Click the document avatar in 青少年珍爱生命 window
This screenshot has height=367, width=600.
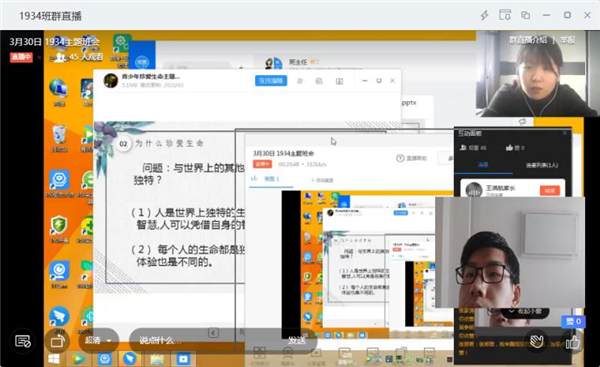coord(111,81)
